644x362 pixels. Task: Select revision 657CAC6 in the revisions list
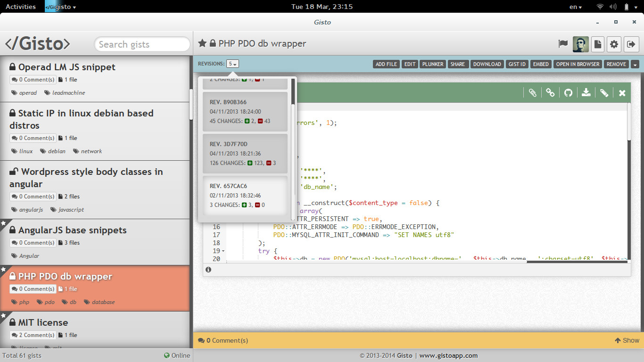245,195
